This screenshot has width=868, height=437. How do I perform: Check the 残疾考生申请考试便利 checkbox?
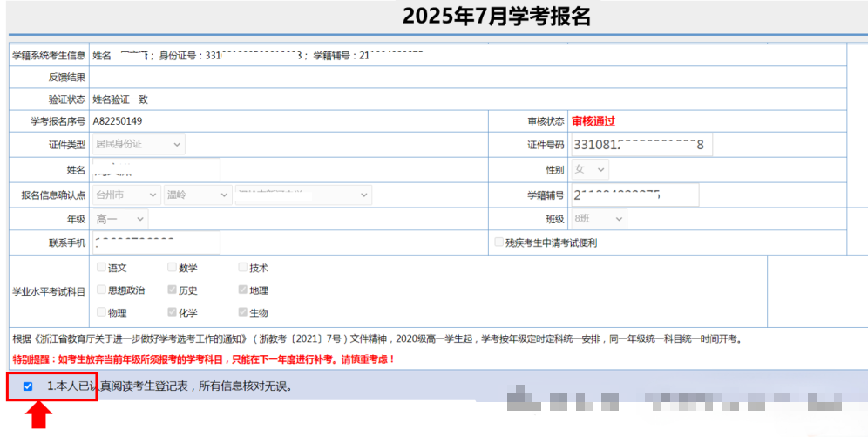(498, 242)
